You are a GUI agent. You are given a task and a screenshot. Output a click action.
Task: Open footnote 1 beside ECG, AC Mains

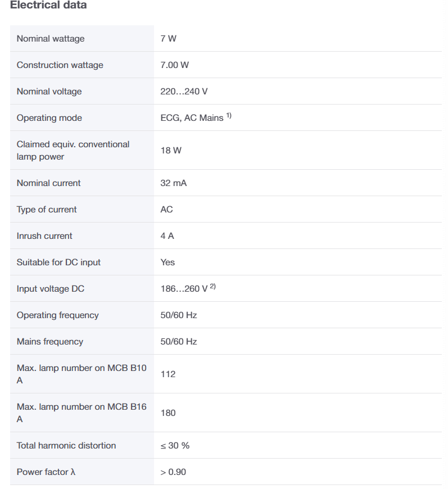229,116
